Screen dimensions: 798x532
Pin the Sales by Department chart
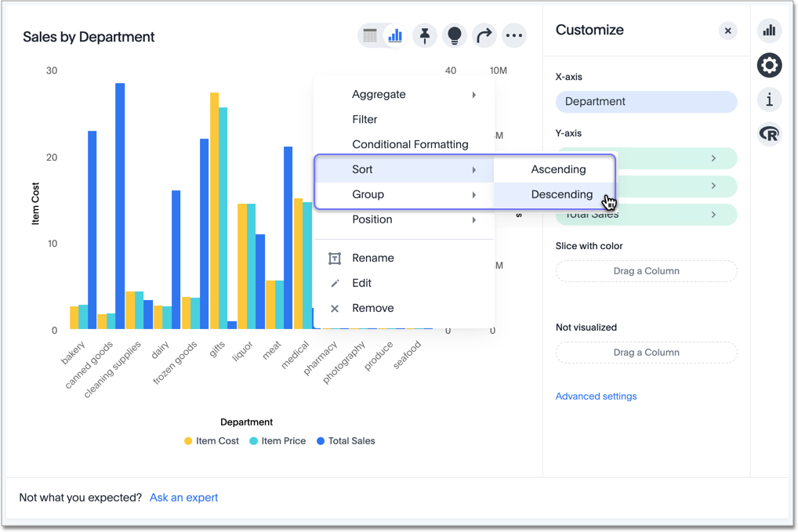(x=425, y=35)
